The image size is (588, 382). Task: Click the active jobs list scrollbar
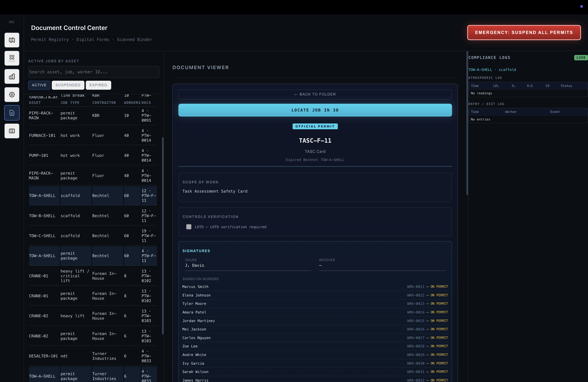pos(163,236)
